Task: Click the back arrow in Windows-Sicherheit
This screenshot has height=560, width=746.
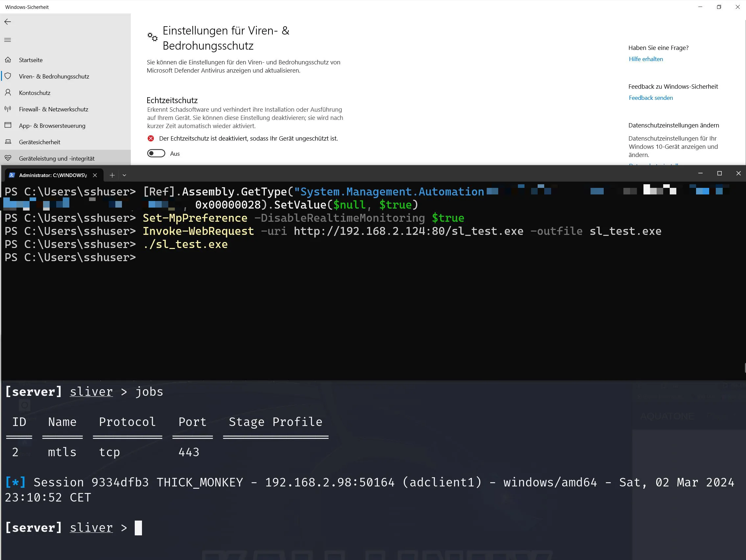Action: tap(8, 22)
